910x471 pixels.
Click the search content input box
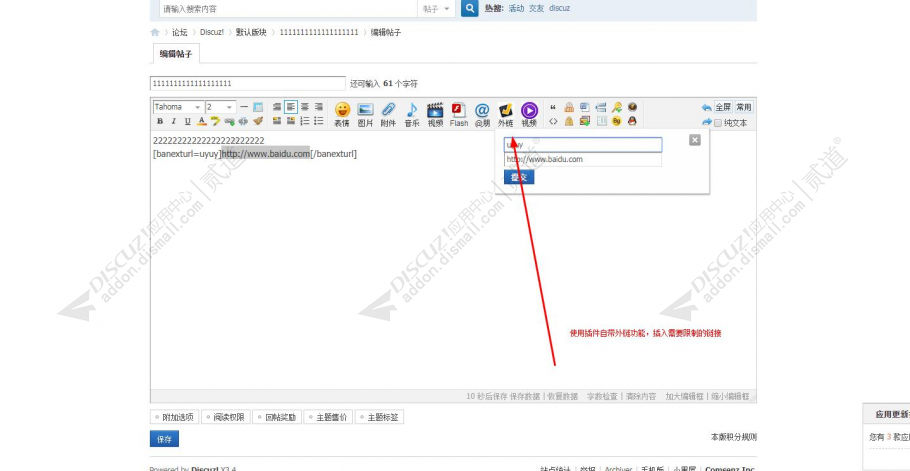(x=288, y=9)
